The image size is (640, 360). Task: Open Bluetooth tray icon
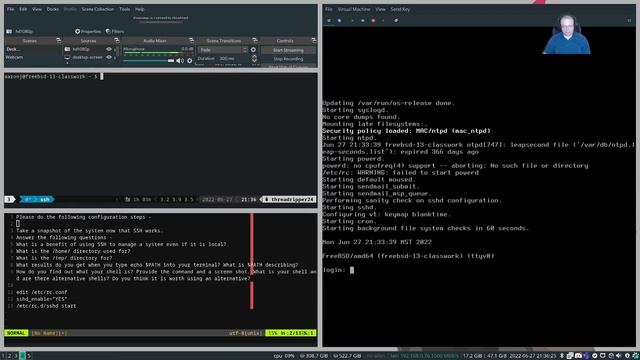point(562,356)
